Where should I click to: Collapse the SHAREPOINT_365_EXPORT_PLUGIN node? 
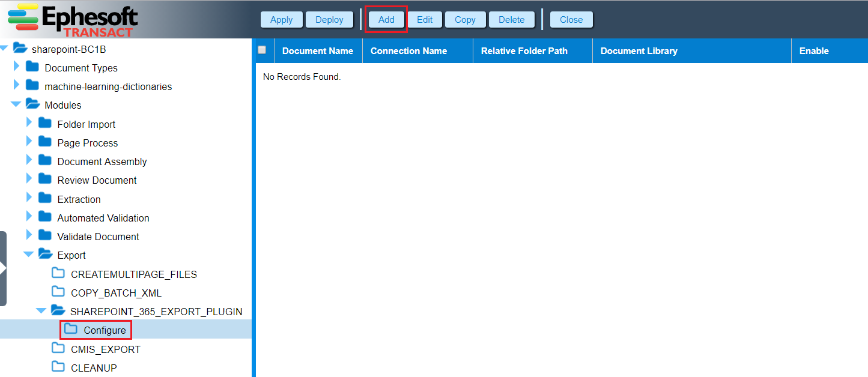tap(41, 311)
